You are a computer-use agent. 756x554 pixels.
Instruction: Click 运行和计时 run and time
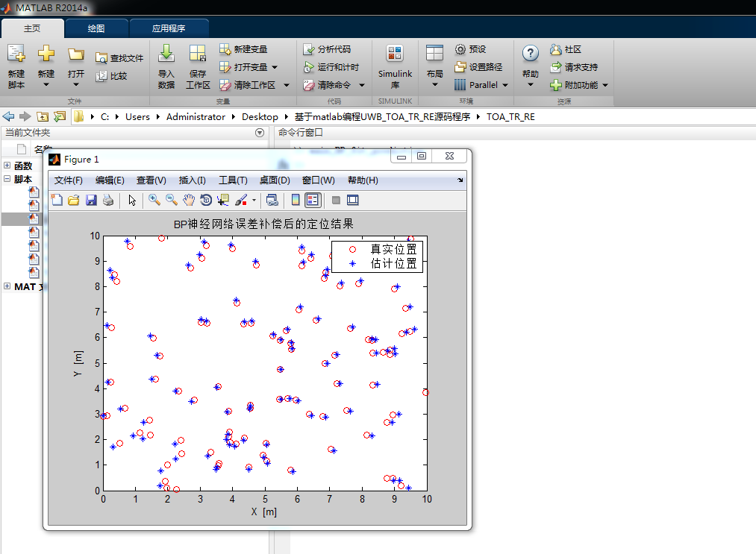331,67
